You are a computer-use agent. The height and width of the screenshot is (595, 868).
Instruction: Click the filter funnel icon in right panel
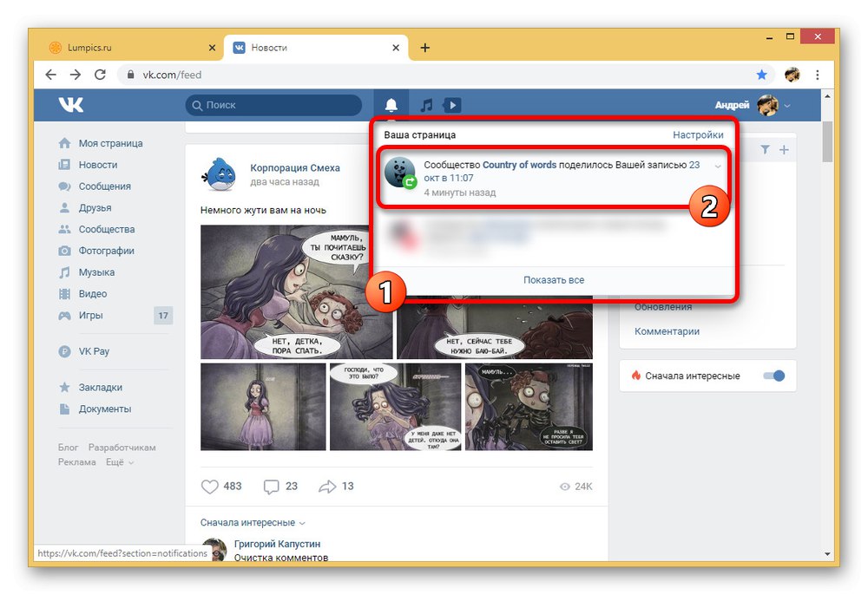click(765, 150)
